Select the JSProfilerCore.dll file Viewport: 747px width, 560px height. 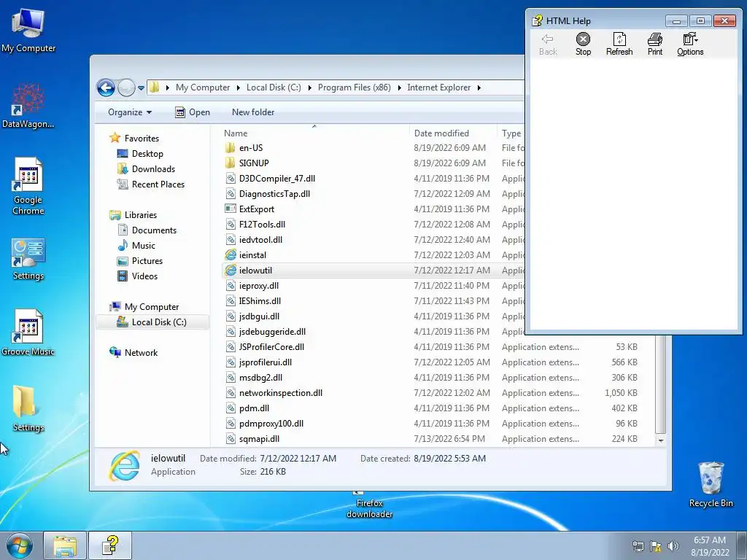click(x=271, y=346)
